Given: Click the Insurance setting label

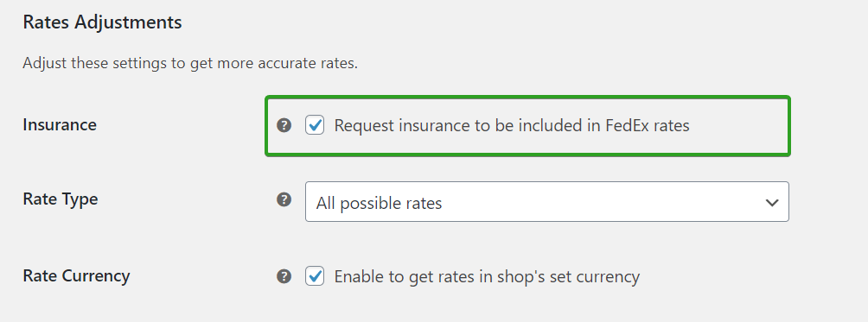Looking at the screenshot, I should click(60, 125).
